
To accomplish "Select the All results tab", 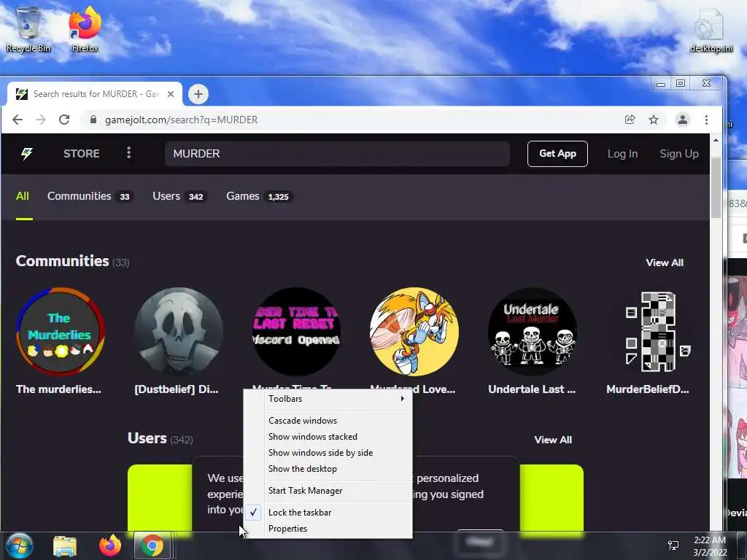I will pos(23,196).
